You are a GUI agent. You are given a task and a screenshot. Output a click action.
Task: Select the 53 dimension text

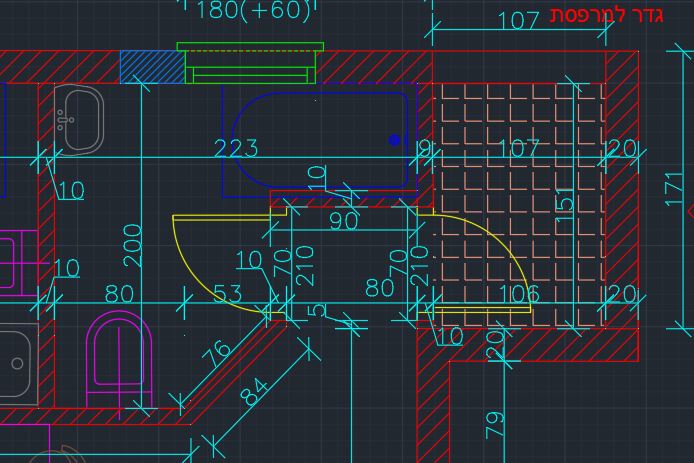point(227,293)
